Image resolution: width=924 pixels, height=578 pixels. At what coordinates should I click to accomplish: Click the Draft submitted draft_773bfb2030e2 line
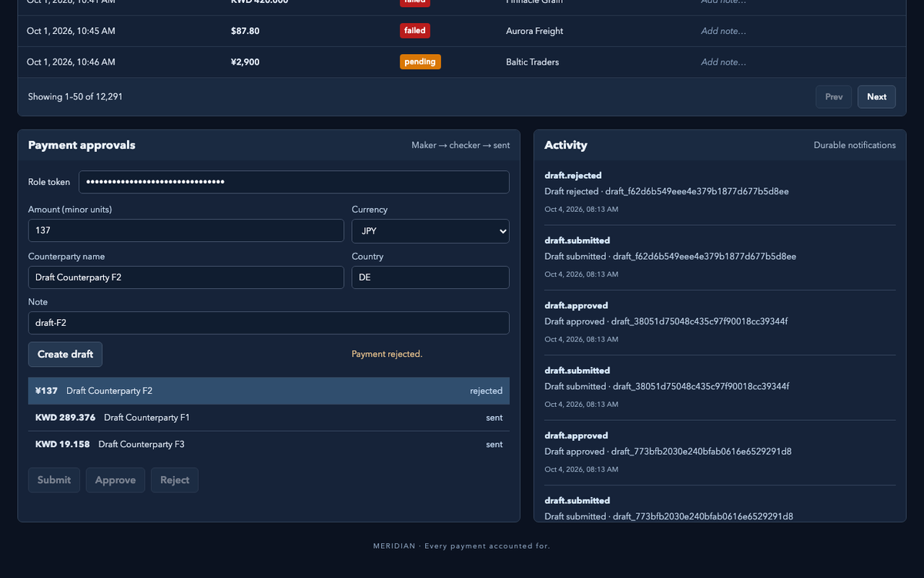(668, 516)
